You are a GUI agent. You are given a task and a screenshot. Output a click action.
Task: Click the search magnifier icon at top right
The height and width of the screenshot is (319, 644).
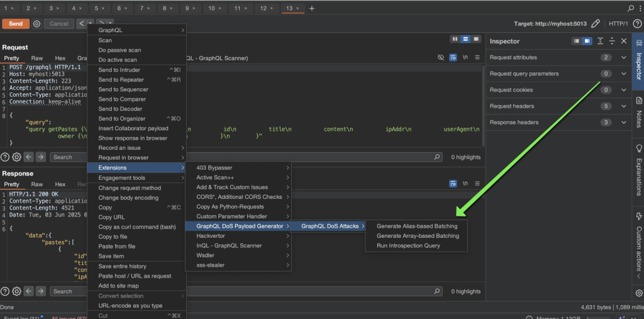point(631,8)
